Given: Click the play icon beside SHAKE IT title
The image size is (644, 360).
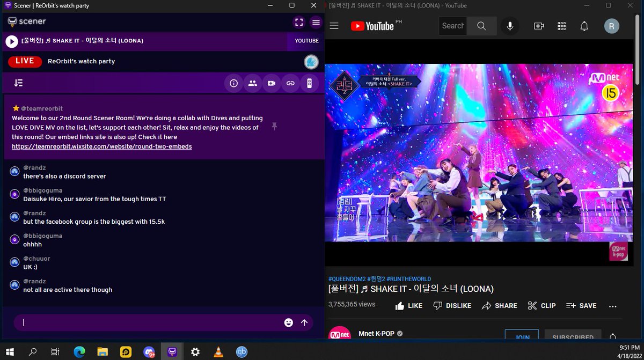Looking at the screenshot, I should coord(12,41).
